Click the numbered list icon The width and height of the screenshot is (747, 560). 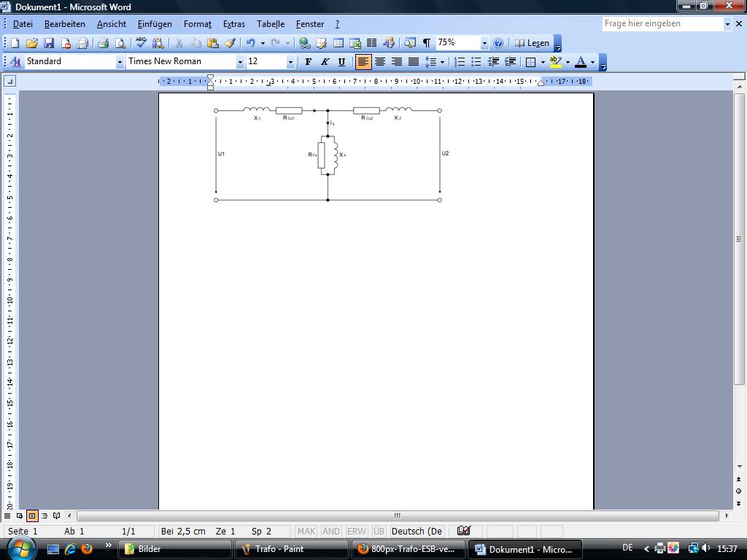click(x=460, y=62)
